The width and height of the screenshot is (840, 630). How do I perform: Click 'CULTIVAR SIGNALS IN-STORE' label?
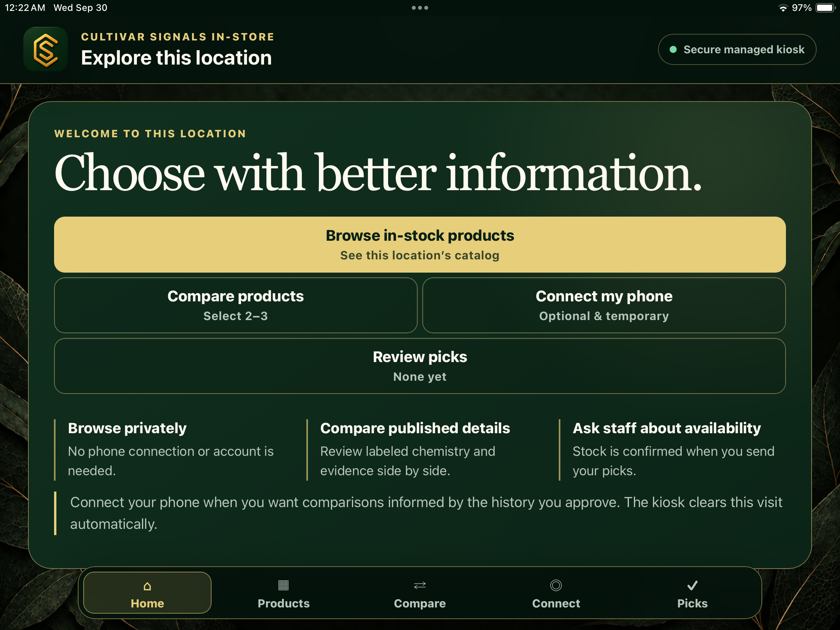point(178,37)
